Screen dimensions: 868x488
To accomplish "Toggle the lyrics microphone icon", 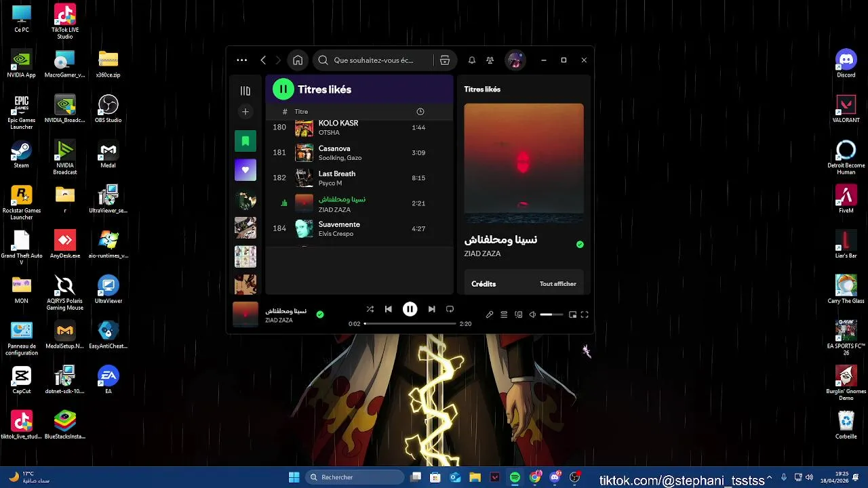I will (490, 314).
